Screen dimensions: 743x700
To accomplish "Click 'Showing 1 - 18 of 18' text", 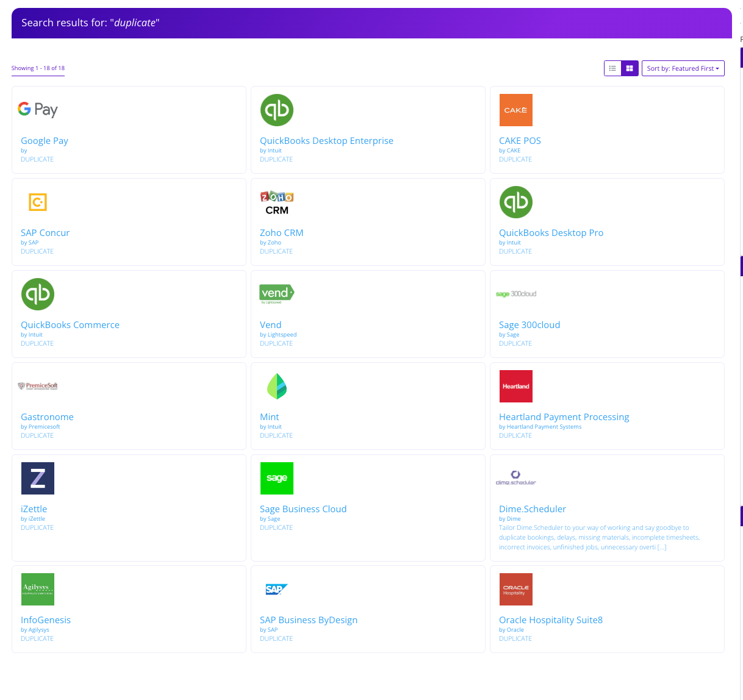I will point(38,68).
